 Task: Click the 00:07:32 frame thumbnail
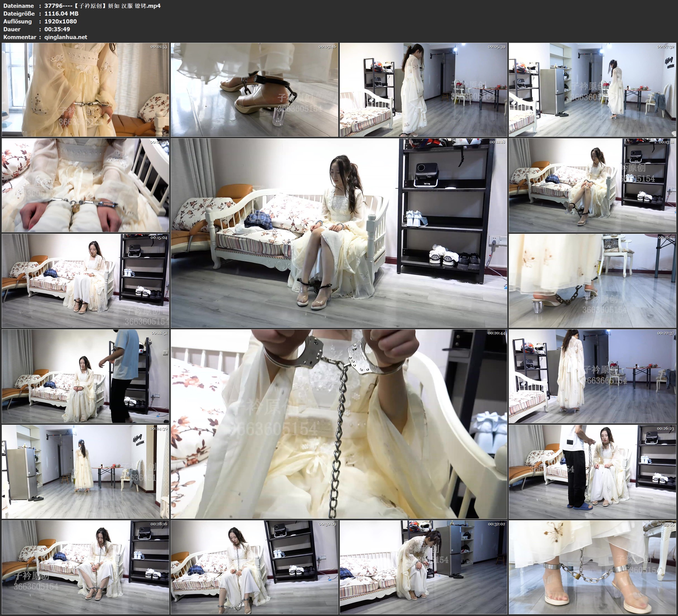[x=592, y=90]
